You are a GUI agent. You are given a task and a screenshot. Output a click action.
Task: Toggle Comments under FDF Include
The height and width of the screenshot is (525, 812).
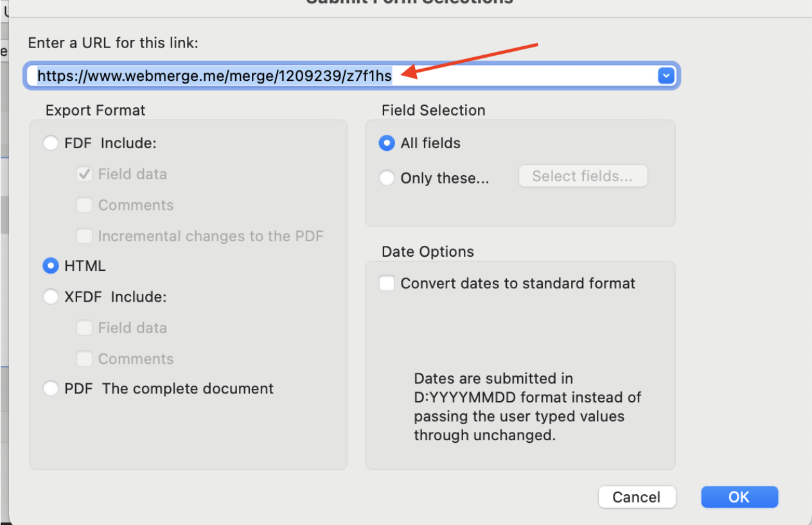click(x=84, y=205)
